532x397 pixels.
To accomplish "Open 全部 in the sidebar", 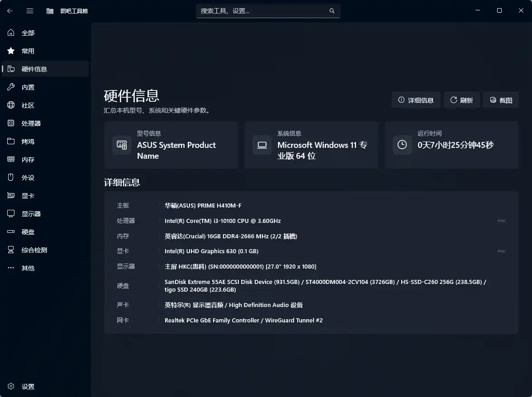I will click(x=45, y=33).
